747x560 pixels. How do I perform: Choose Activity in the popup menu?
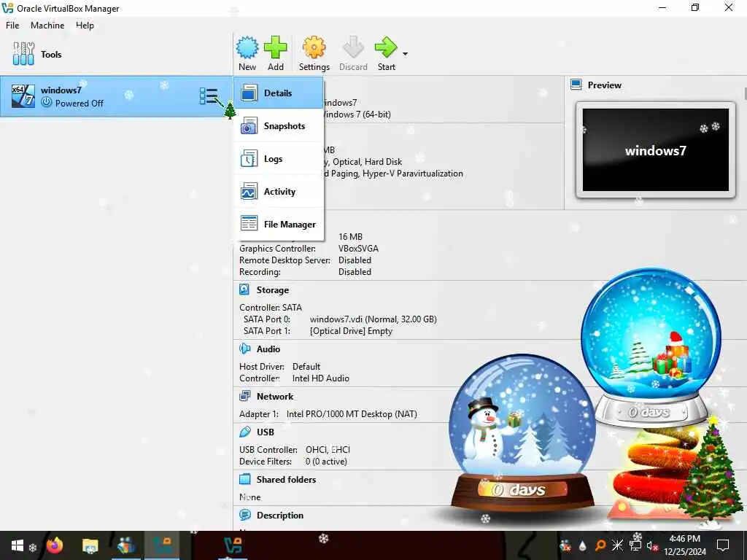pyautogui.click(x=279, y=192)
